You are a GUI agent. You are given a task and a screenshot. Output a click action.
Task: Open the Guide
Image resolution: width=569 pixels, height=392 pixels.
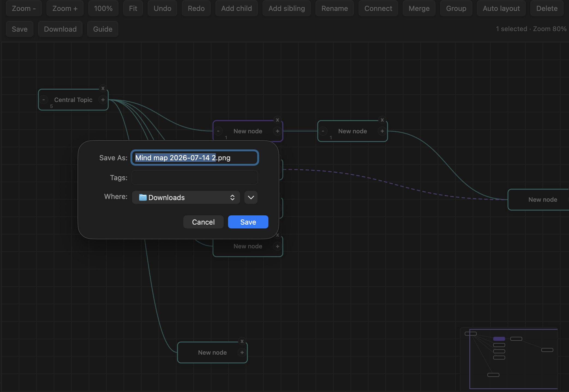tap(103, 29)
